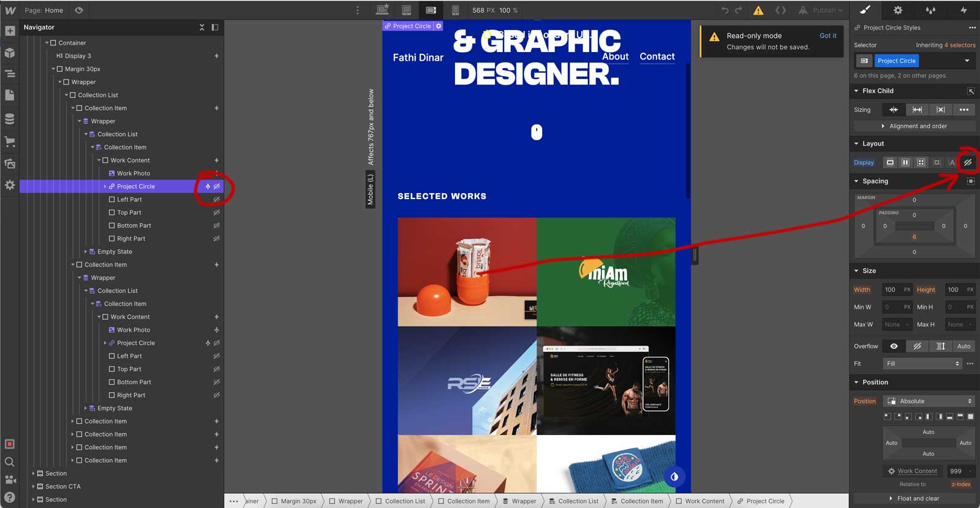Set display to Grid layout

click(x=921, y=162)
